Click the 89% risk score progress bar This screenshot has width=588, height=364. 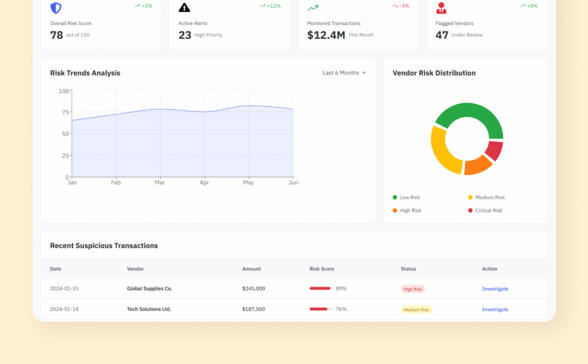pos(321,289)
